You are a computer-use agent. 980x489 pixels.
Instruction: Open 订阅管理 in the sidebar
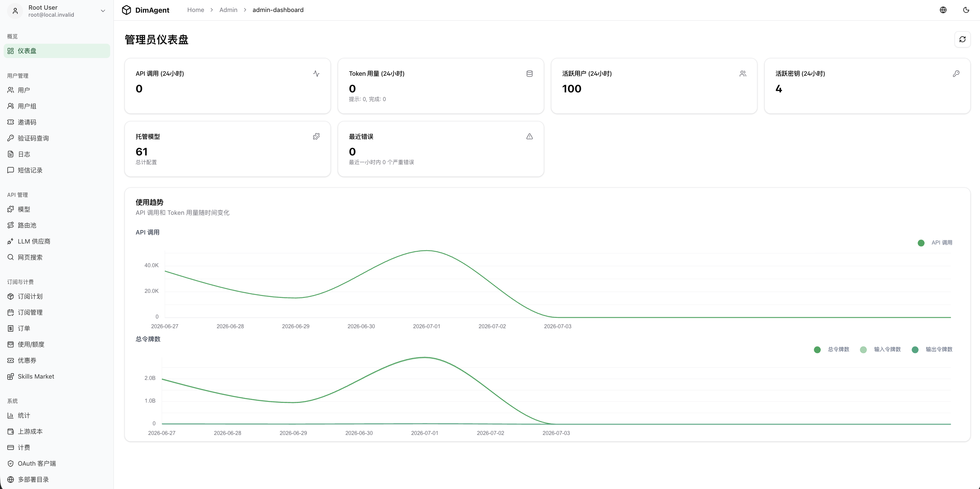57,312
